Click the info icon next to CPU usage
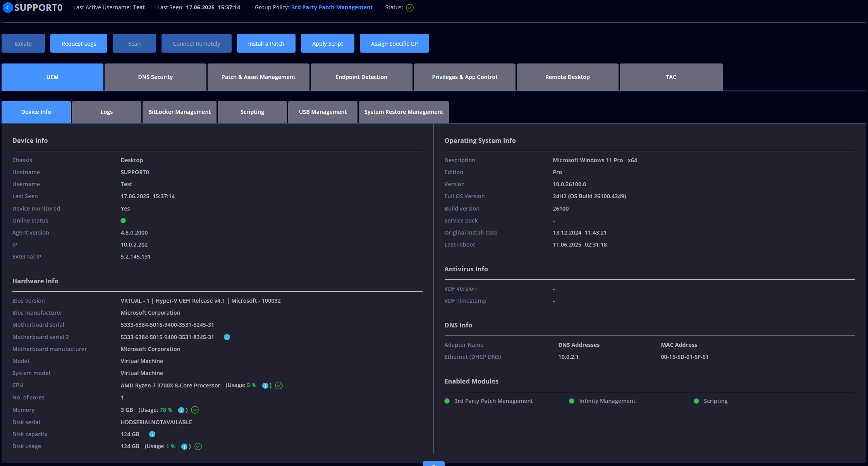The image size is (868, 466). [265, 385]
